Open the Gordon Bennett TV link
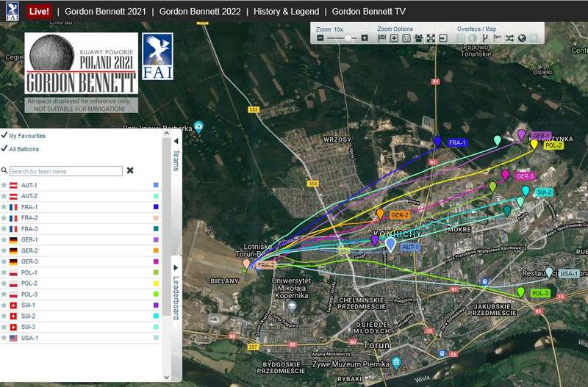The height and width of the screenshot is (387, 588). click(x=368, y=12)
